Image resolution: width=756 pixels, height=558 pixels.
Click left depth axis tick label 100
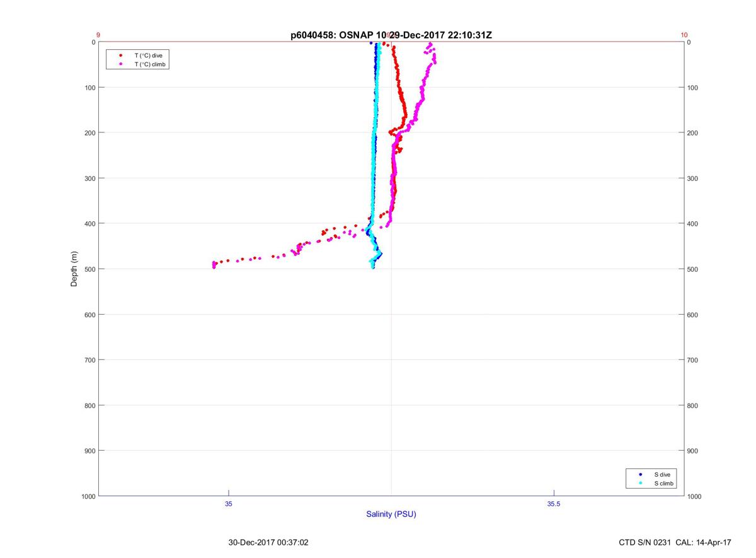tap(90, 88)
